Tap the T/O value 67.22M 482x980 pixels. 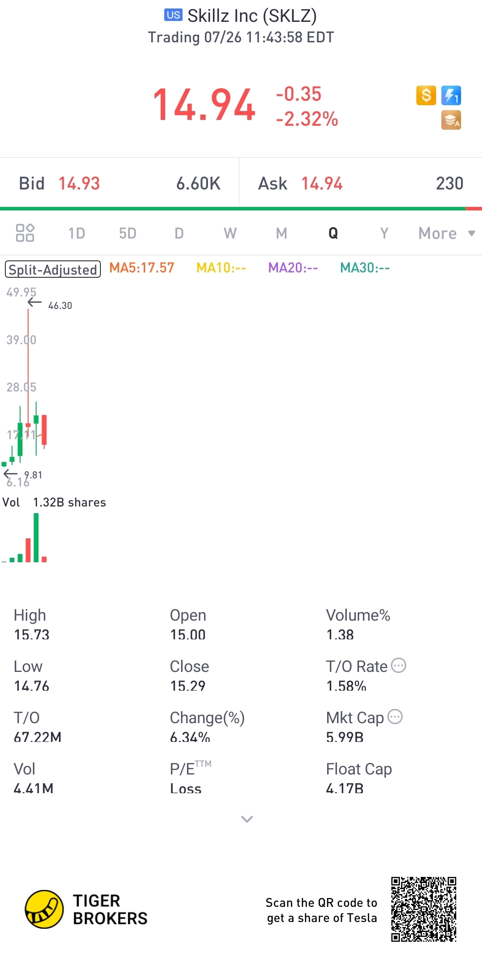37,737
